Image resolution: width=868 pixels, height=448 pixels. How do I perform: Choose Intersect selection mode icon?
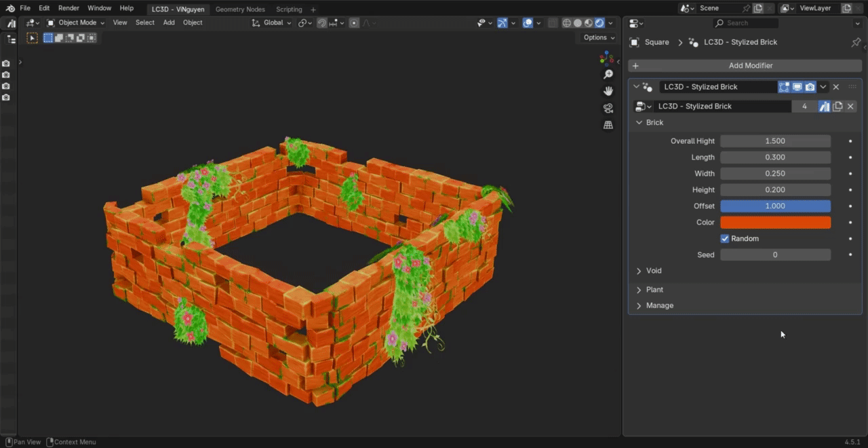pos(92,38)
